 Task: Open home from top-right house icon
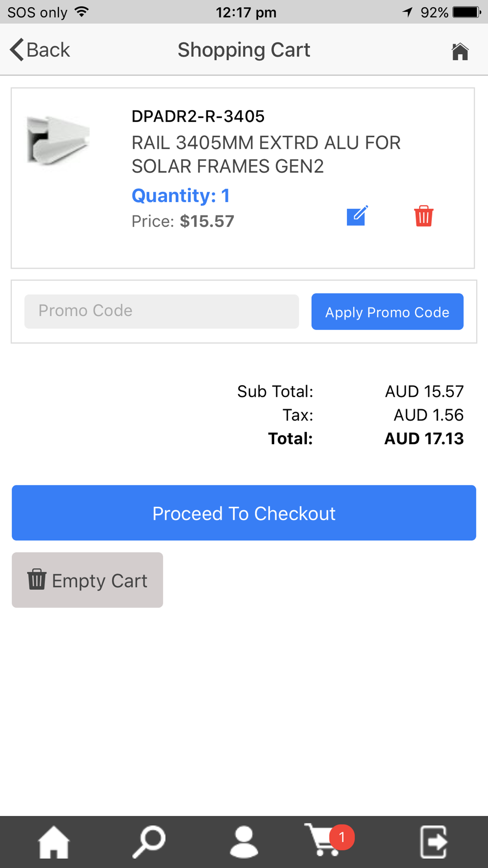(460, 51)
